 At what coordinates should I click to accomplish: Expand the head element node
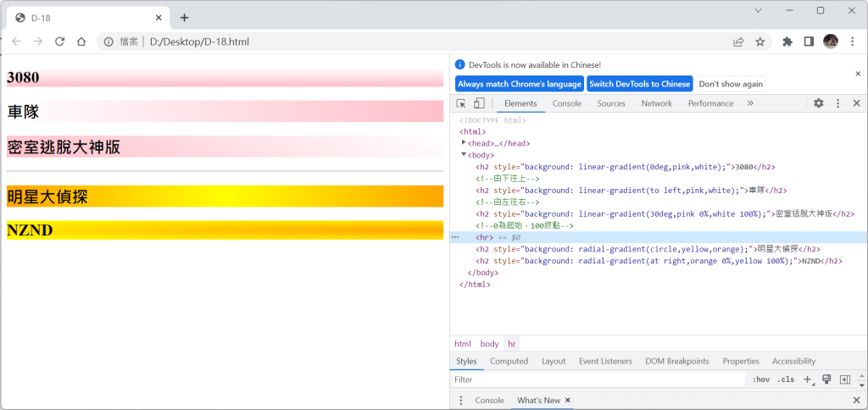click(x=464, y=142)
